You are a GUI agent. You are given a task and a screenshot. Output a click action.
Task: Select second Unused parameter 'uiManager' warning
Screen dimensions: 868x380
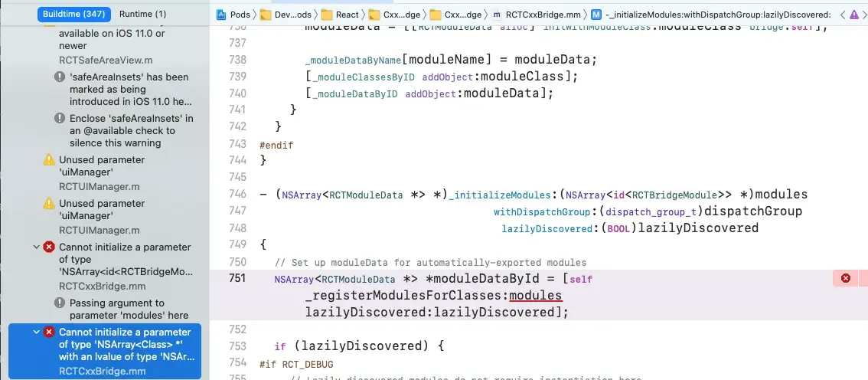point(102,216)
